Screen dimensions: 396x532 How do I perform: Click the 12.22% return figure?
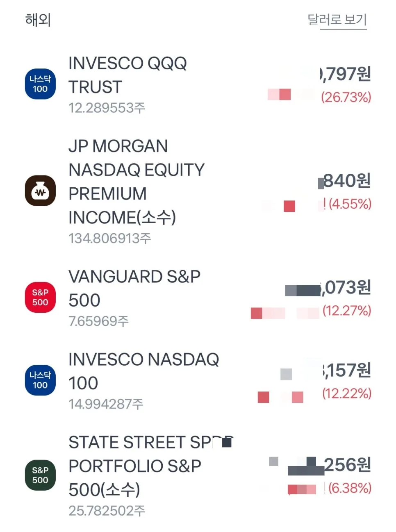(x=347, y=393)
